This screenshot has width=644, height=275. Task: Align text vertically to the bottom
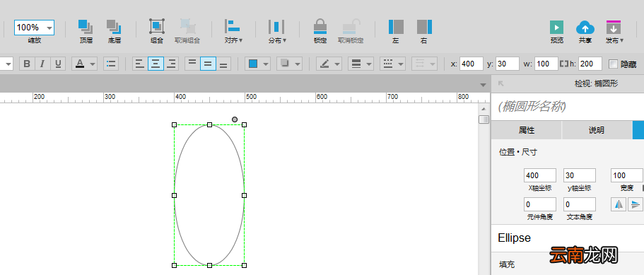(x=223, y=64)
